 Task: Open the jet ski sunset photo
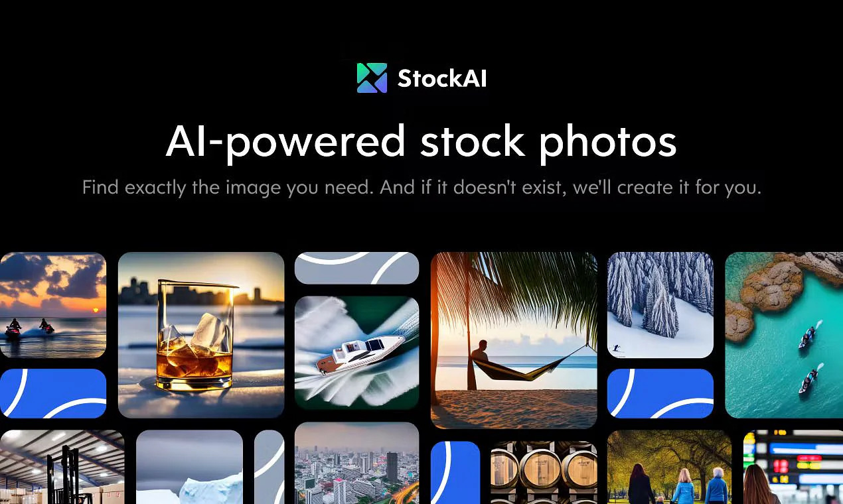pos(53,305)
